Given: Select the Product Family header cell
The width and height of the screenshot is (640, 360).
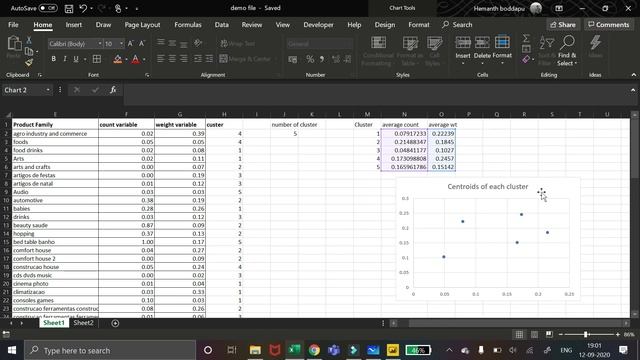Looking at the screenshot, I should point(55,124).
